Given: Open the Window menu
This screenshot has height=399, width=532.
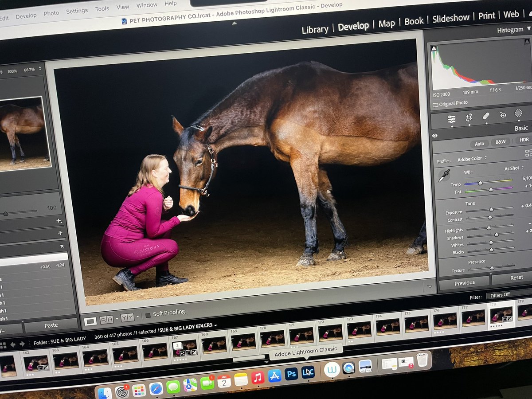Looking at the screenshot, I should coord(146,5).
